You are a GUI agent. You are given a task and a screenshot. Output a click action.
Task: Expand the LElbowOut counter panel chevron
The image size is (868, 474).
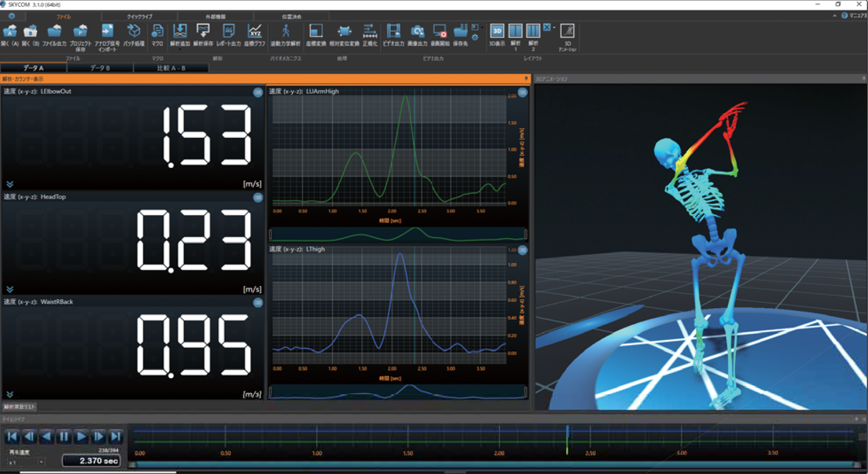(10, 184)
